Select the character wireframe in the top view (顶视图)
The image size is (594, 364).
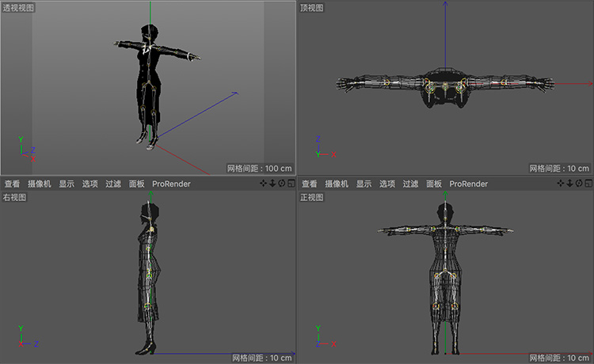tap(445, 86)
